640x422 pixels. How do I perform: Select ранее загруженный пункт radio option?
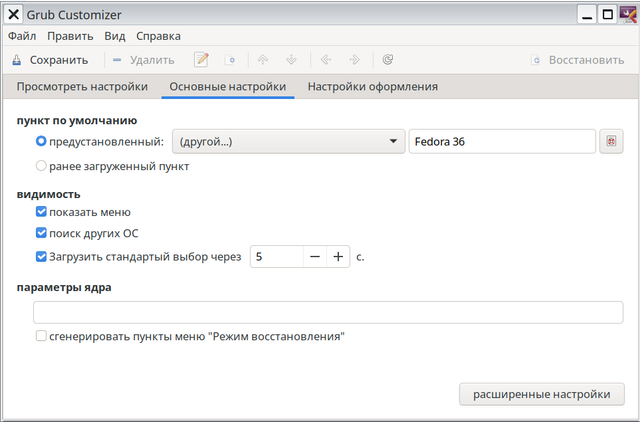(x=41, y=166)
